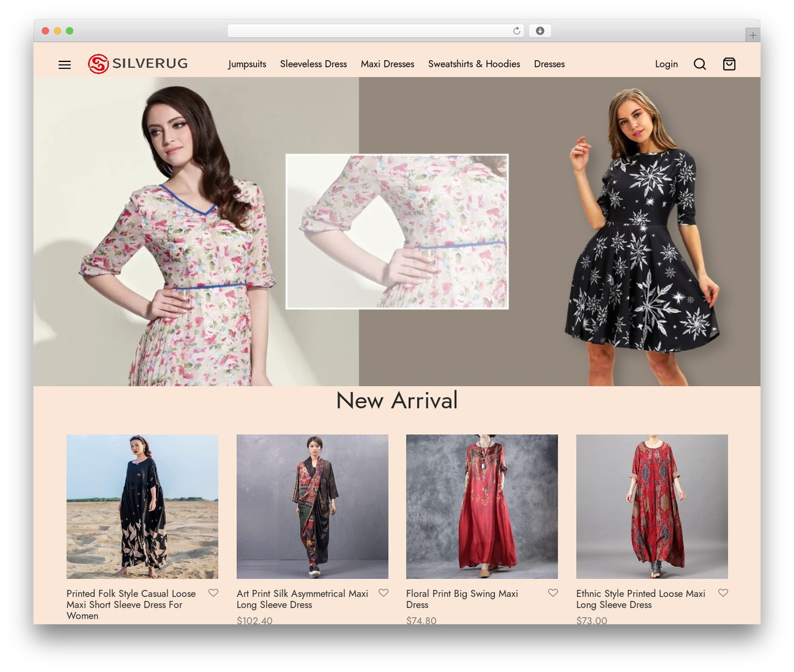Viewport: 794px width, 672px height.
Task: Go to the Jumpsuits category
Action: (247, 64)
